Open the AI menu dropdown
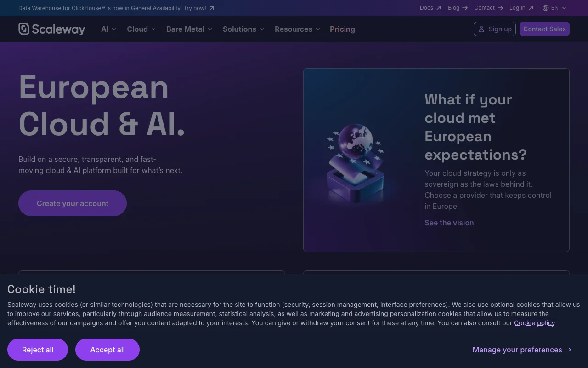 click(x=108, y=29)
